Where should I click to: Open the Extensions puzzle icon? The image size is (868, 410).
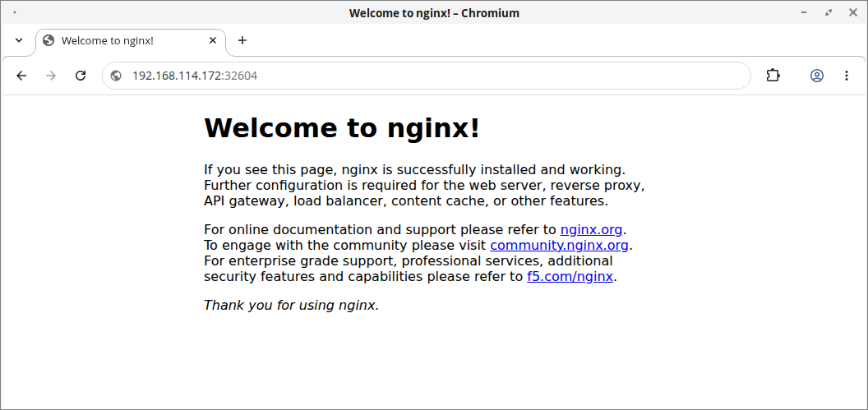pos(773,76)
